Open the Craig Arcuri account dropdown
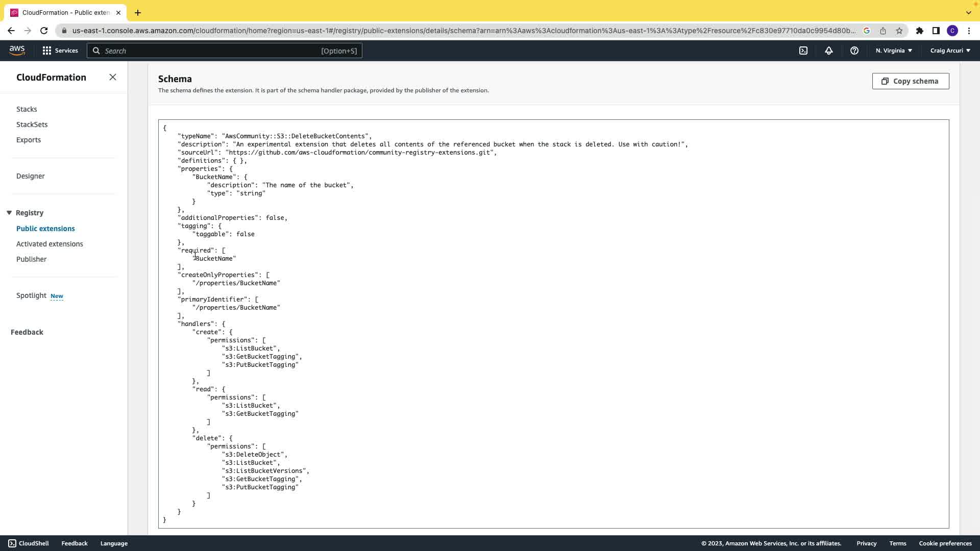Viewport: 980px width, 551px height. coord(950,51)
